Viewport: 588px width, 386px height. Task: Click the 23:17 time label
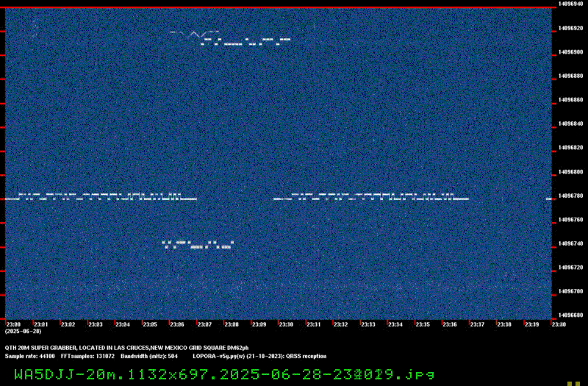[477, 324]
